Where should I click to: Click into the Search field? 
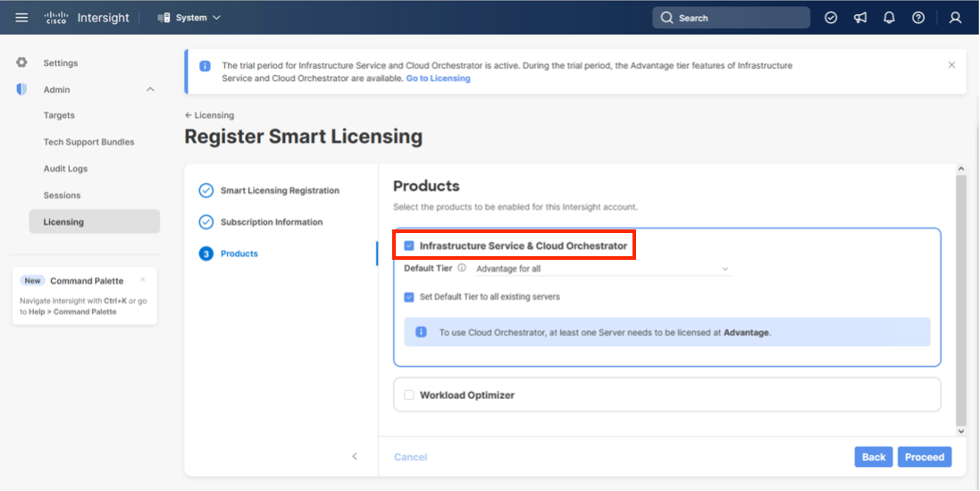pos(732,18)
